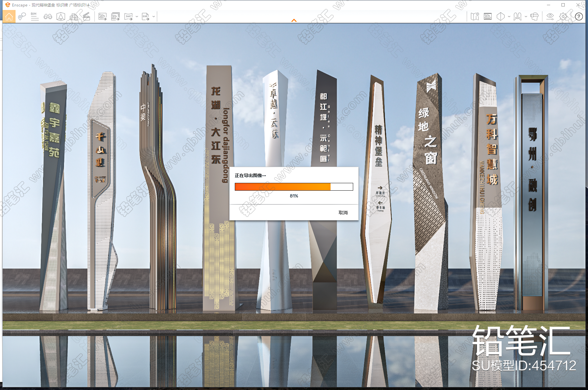Expand the panorama export dropdown arrow
Image resolution: width=588 pixels, height=390 pixels.
click(137, 16)
